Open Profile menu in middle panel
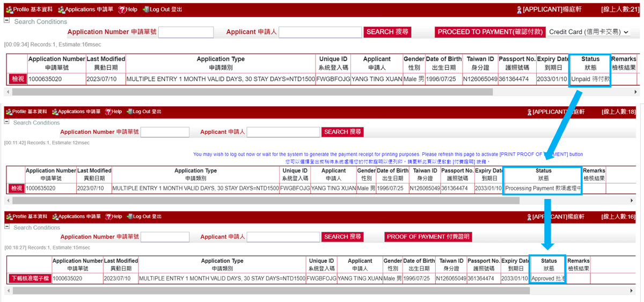The width and height of the screenshot is (644, 302). (26, 112)
